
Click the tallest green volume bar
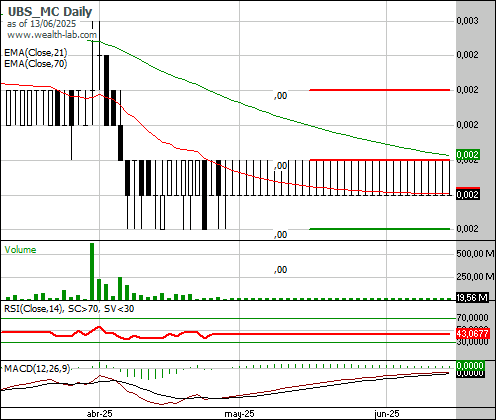(92, 271)
